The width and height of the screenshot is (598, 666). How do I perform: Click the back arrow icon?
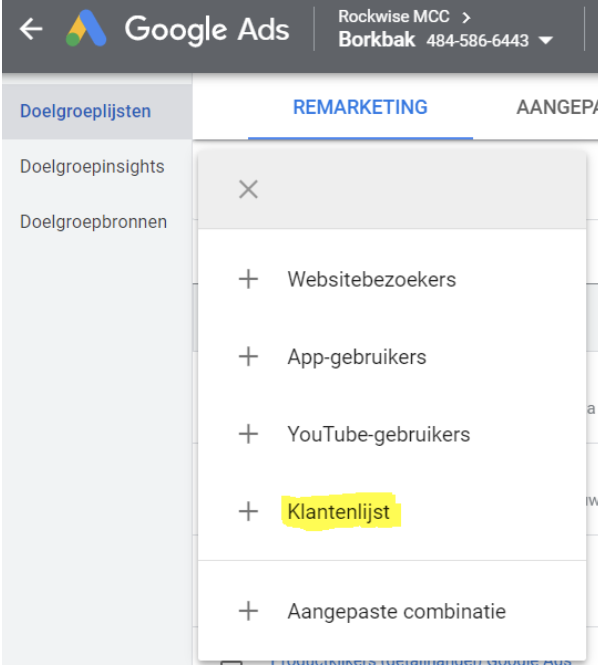coord(31,29)
